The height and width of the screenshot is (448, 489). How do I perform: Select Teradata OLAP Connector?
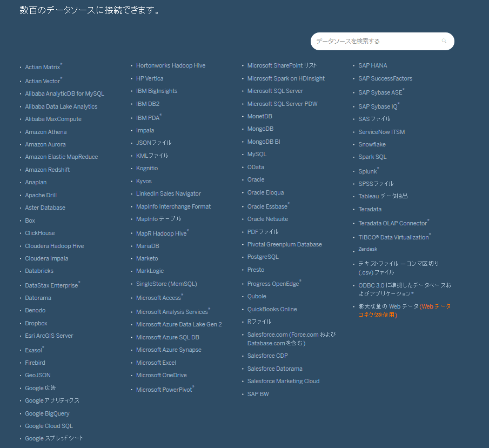click(x=393, y=223)
